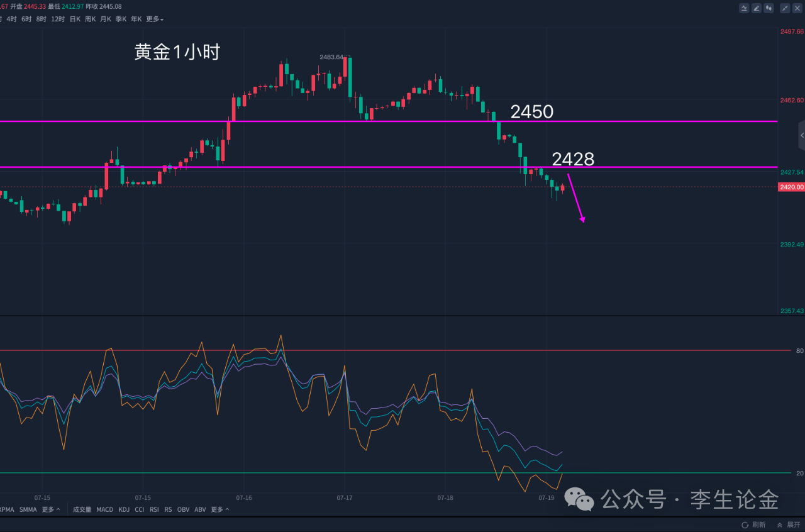This screenshot has height=532, width=805.
Task: Switch to the 周K weekly chart
Action: (x=91, y=19)
